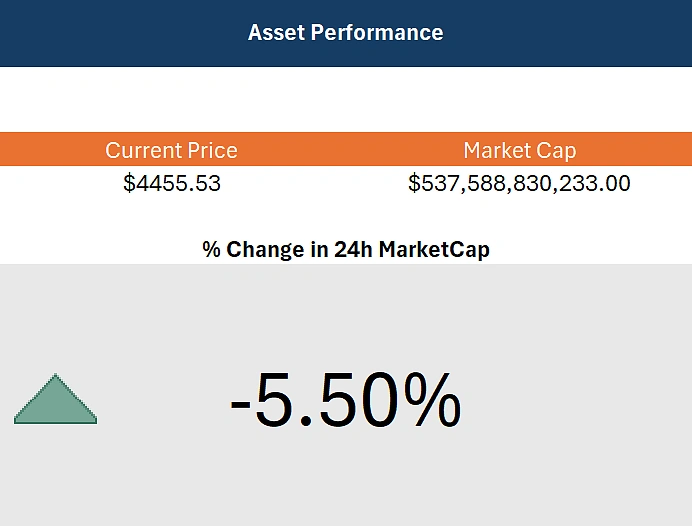The image size is (692, 526).
Task: Select the Asset Performance title
Action: click(x=345, y=32)
